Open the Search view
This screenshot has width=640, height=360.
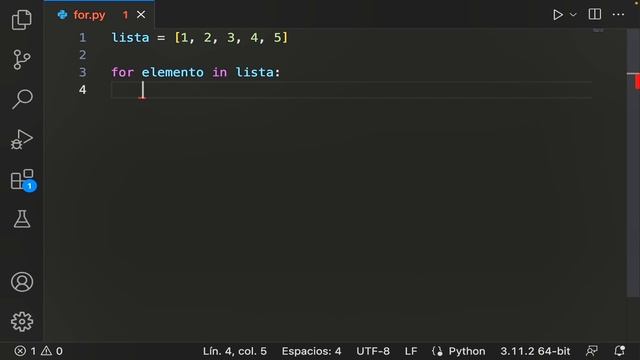point(22,99)
